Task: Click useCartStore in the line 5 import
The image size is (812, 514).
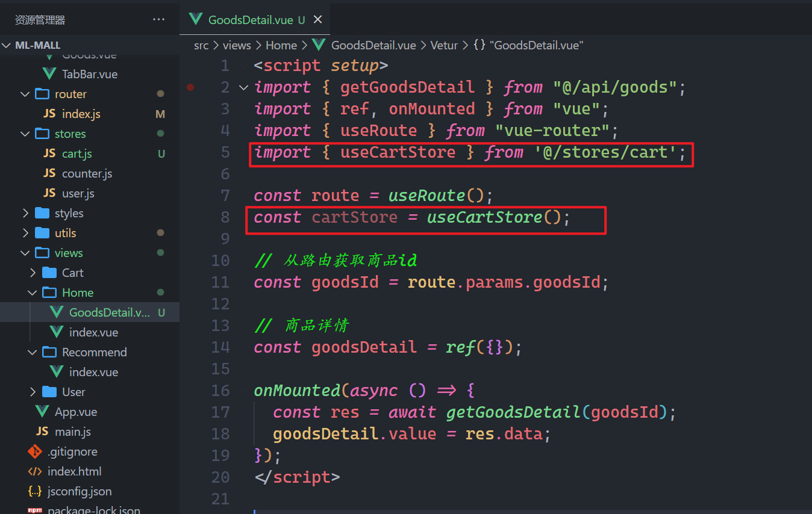Action: pos(398,152)
